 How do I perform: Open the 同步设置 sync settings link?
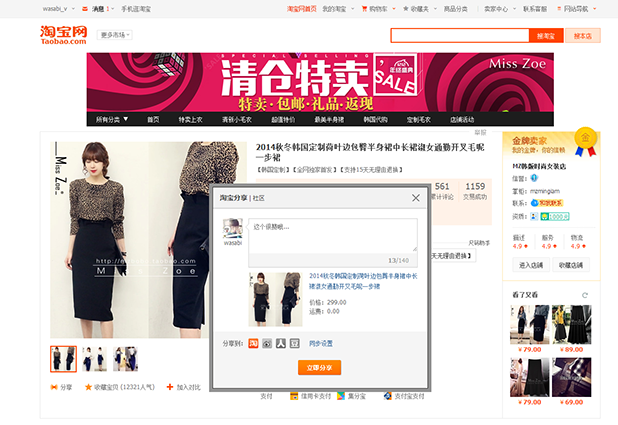(320, 343)
